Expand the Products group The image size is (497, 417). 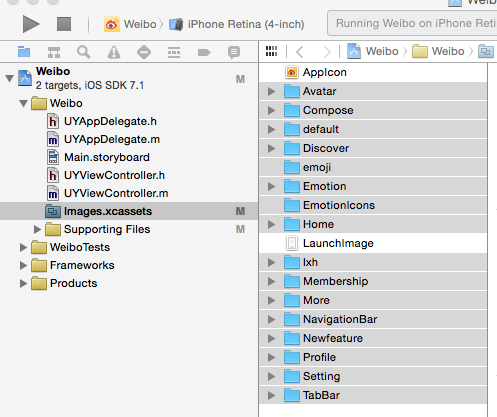tap(23, 283)
